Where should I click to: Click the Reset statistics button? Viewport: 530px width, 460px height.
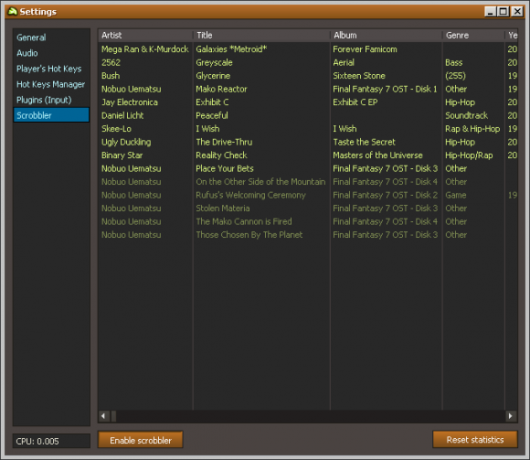coord(475,439)
